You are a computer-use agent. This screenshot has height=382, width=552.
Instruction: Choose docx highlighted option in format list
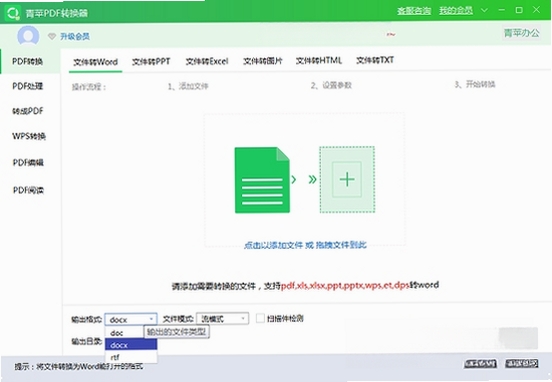[131, 345]
